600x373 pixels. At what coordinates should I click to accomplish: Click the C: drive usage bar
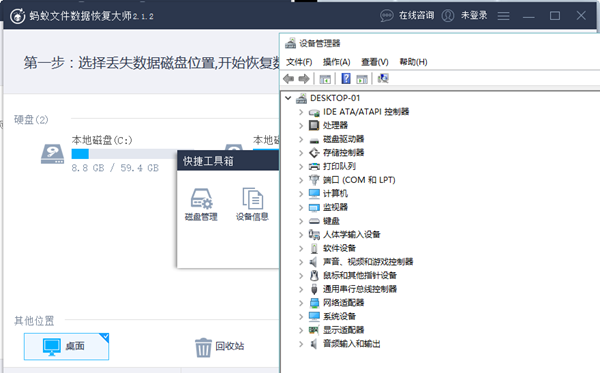click(124, 154)
